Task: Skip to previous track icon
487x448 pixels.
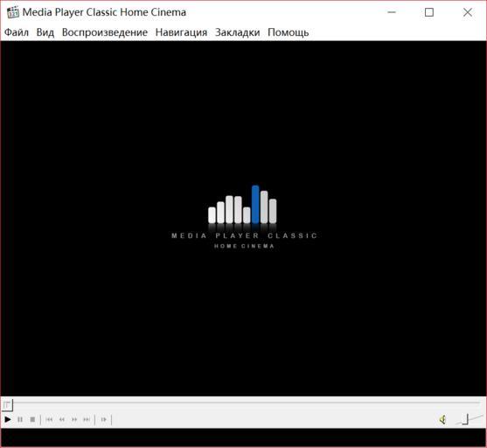Action: tap(49, 420)
